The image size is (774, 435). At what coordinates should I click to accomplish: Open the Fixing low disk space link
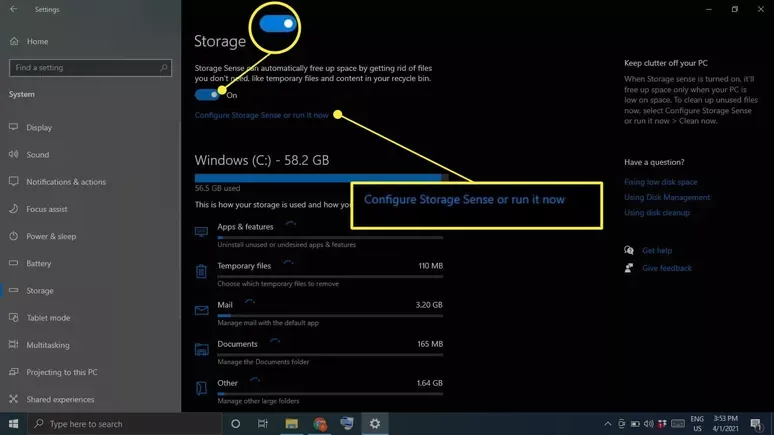click(660, 182)
